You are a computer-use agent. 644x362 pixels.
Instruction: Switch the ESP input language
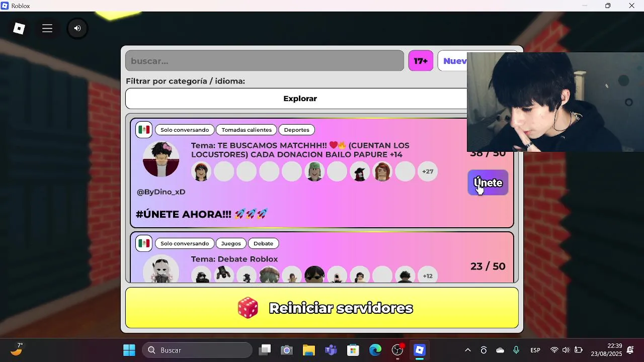pyautogui.click(x=535, y=350)
